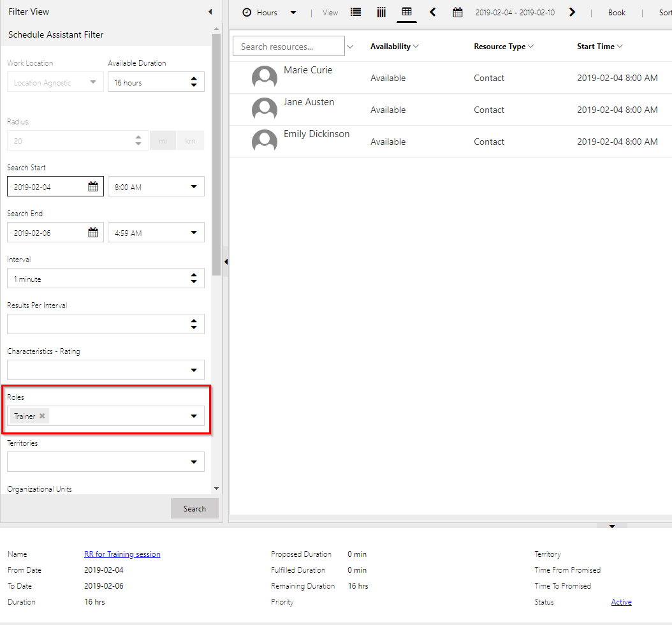Click the Search resources input field
The image size is (672, 625).
tap(288, 47)
